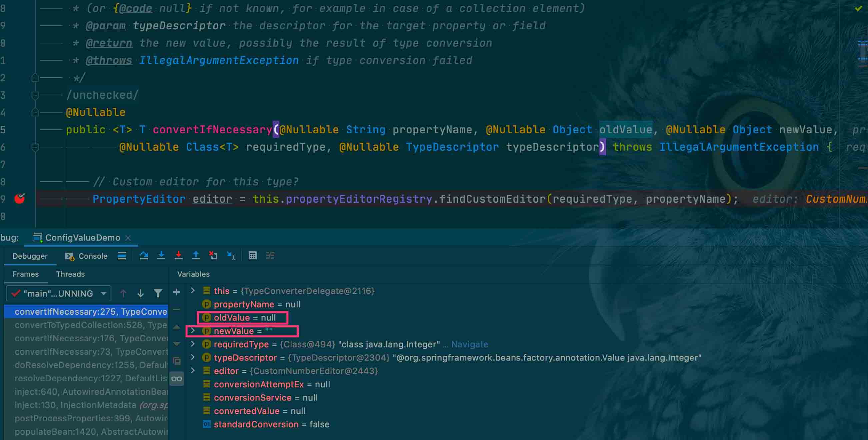Toggle the show watches glasses icon
Viewport: 868px width, 440px height.
point(177,379)
